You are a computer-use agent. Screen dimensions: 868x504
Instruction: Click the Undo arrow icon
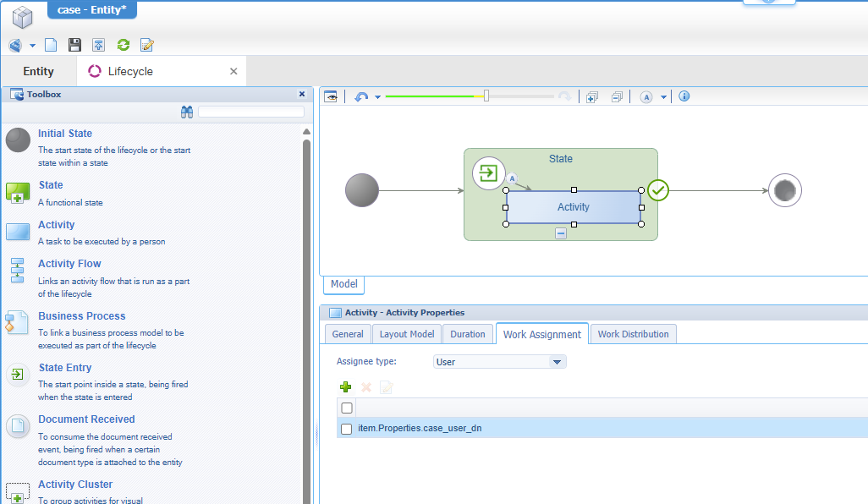(361, 97)
